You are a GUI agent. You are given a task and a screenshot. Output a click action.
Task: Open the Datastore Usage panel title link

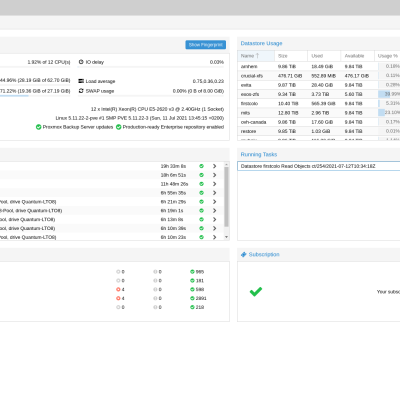[x=261, y=43]
